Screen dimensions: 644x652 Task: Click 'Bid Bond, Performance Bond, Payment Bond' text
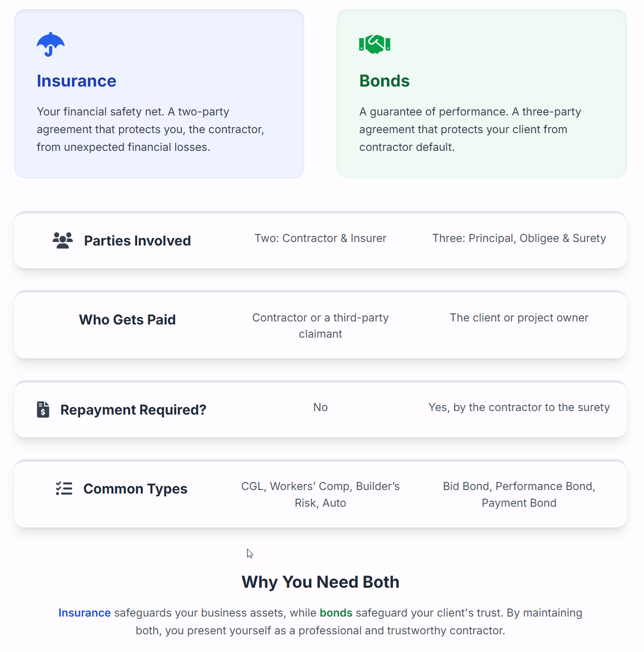tap(519, 495)
